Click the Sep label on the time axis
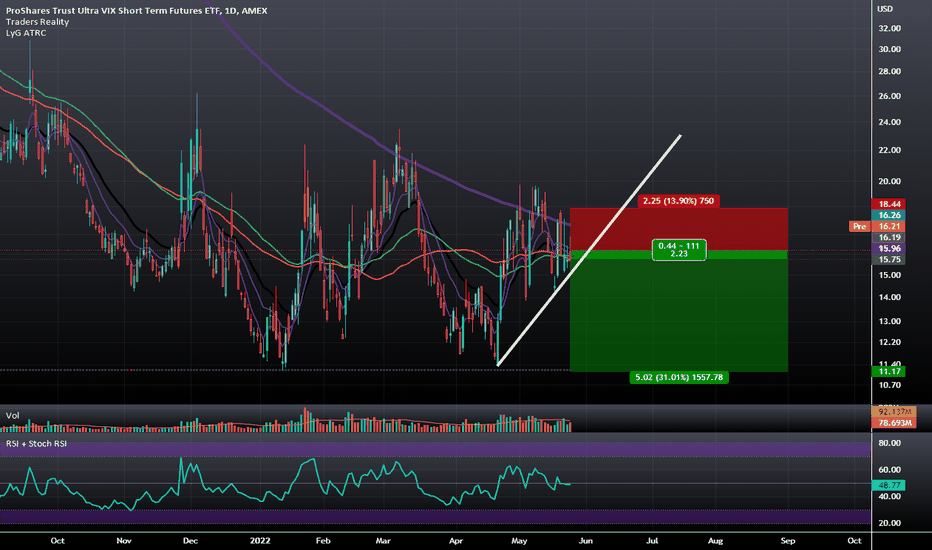This screenshot has width=932, height=550. tap(788, 540)
